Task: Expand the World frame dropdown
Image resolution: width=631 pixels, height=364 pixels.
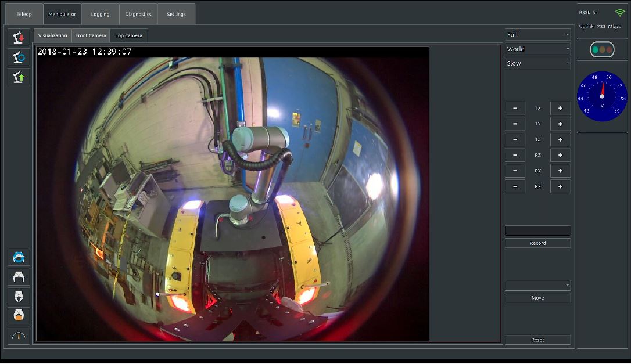Action: [x=537, y=49]
